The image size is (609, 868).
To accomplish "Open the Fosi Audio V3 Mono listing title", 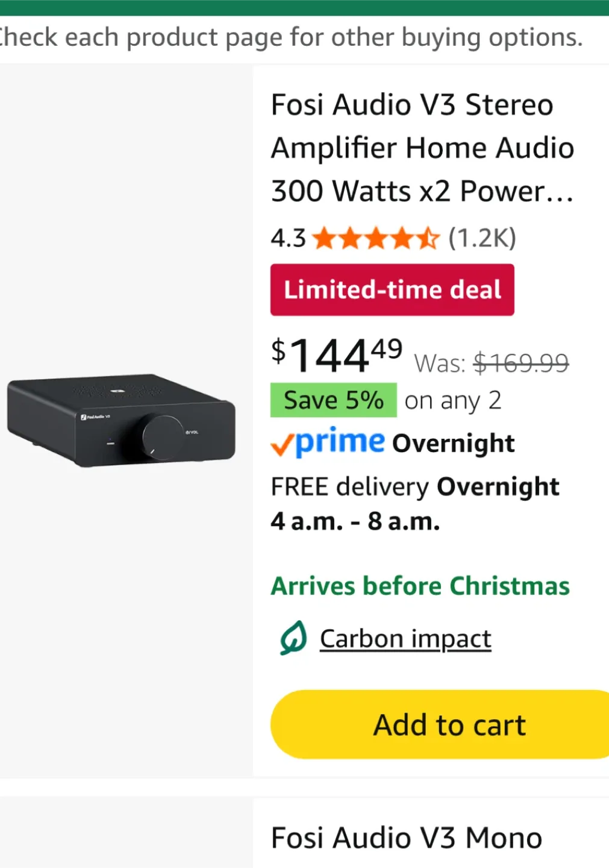I will 407,838.
